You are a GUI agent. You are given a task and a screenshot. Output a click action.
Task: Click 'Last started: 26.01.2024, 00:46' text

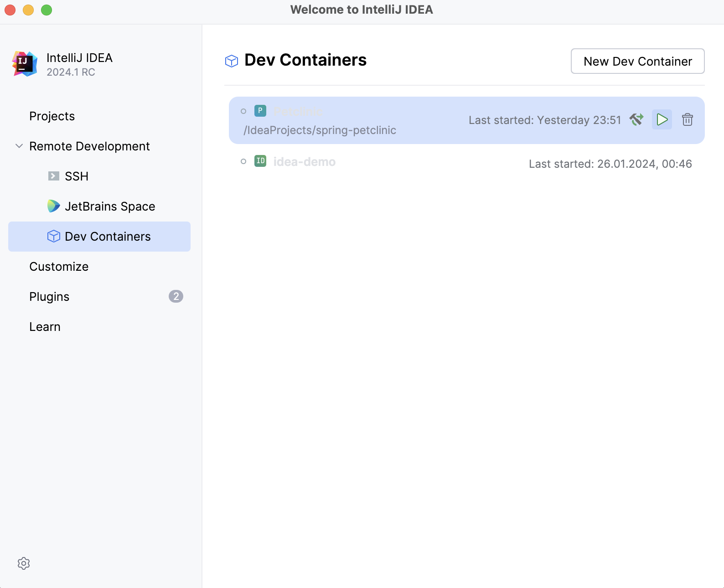[610, 164]
